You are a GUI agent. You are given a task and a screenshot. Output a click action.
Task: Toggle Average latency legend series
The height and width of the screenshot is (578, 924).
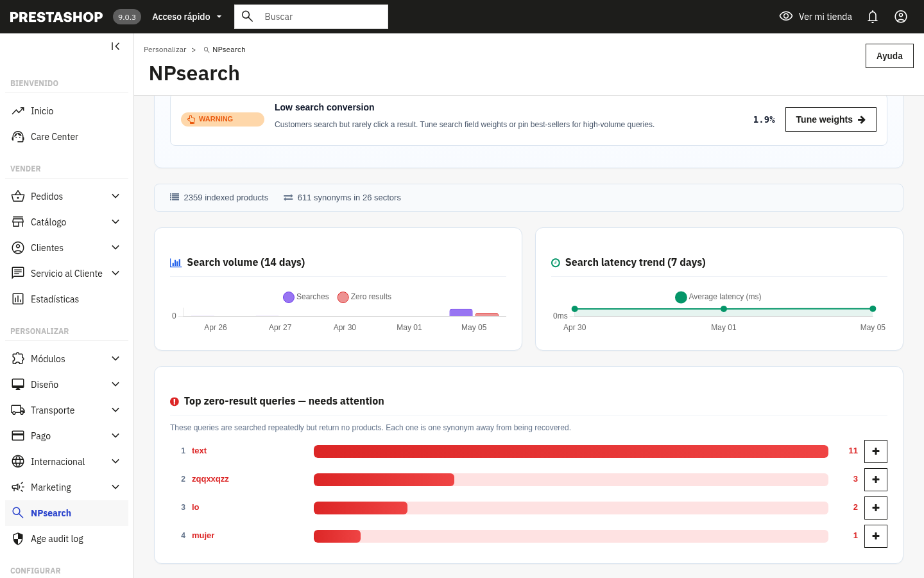click(x=718, y=297)
